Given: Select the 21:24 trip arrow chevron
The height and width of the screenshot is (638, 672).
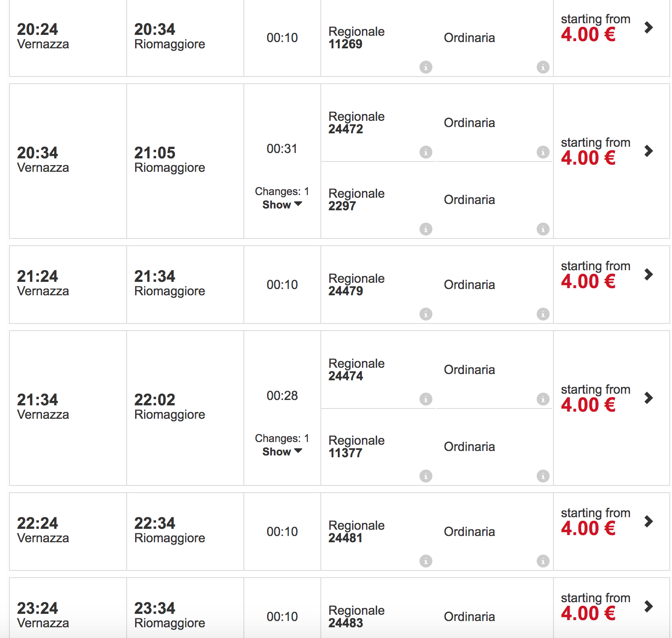Looking at the screenshot, I should pos(649,275).
